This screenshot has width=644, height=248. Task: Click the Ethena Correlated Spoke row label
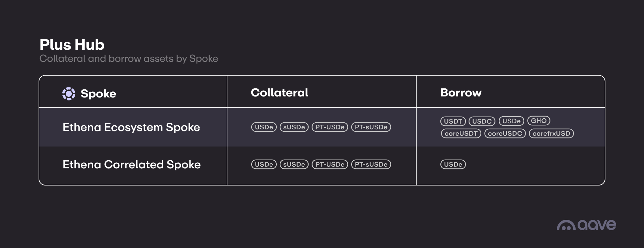tap(131, 165)
